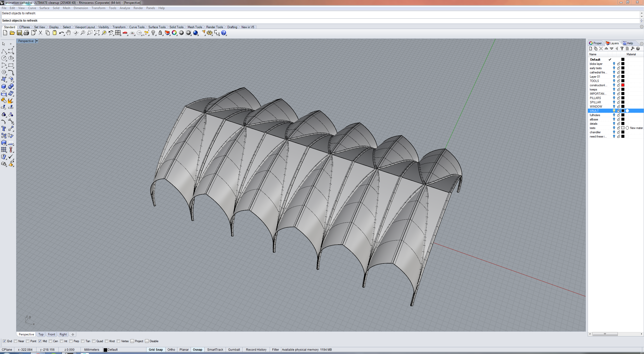Select the Text object tool
Screen dimensions: 644x354
point(4,128)
